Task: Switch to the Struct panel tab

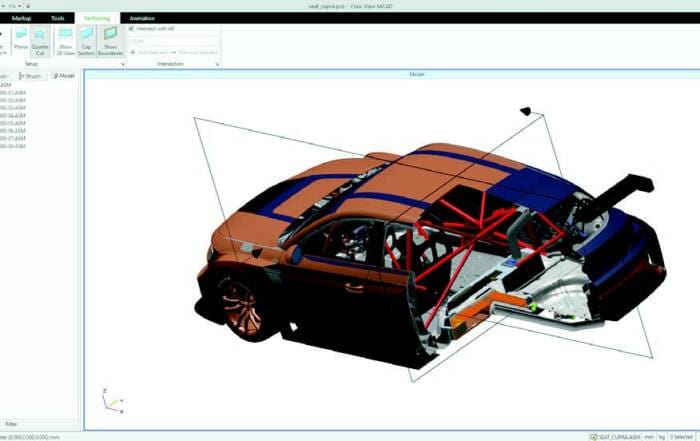Action: 30,76
